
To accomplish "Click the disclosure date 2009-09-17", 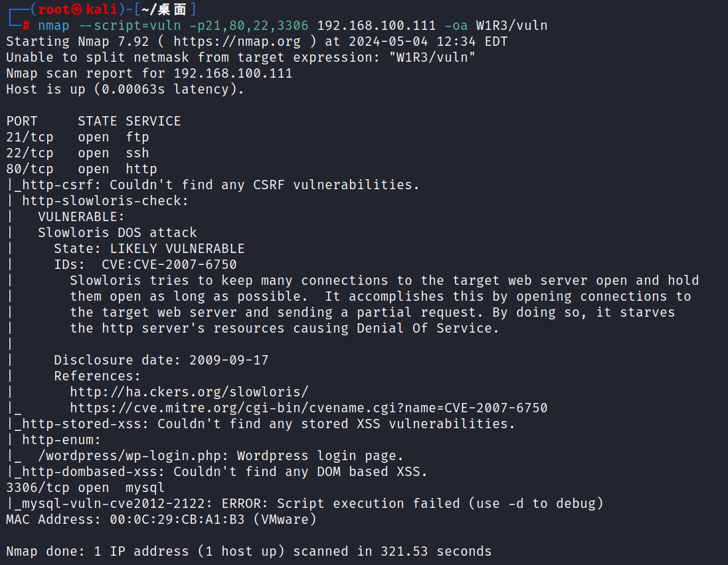I will pos(228,360).
